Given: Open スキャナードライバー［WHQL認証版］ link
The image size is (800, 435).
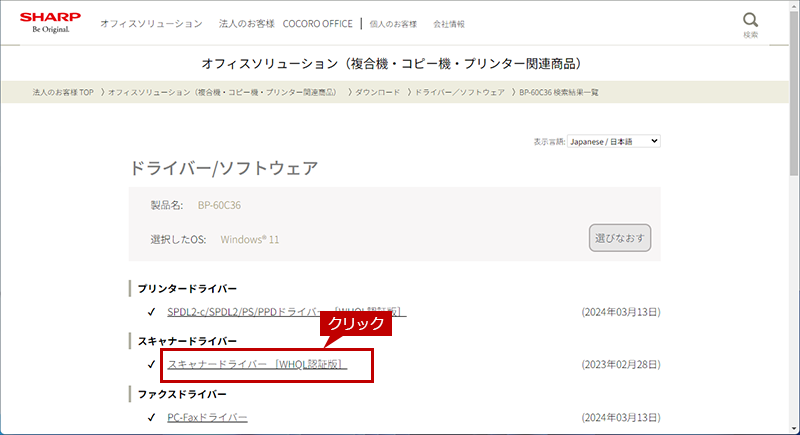Looking at the screenshot, I should point(257,364).
